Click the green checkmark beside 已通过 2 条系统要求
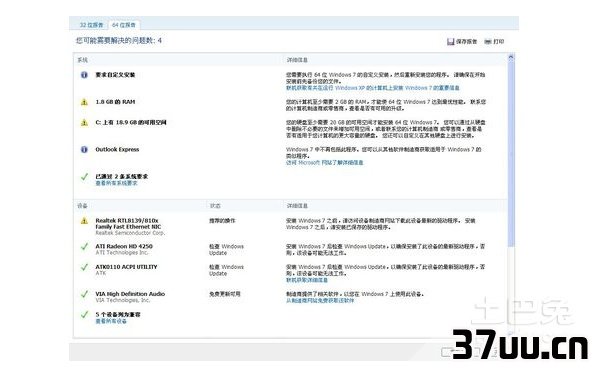The width and height of the screenshot is (601, 370). [84, 177]
